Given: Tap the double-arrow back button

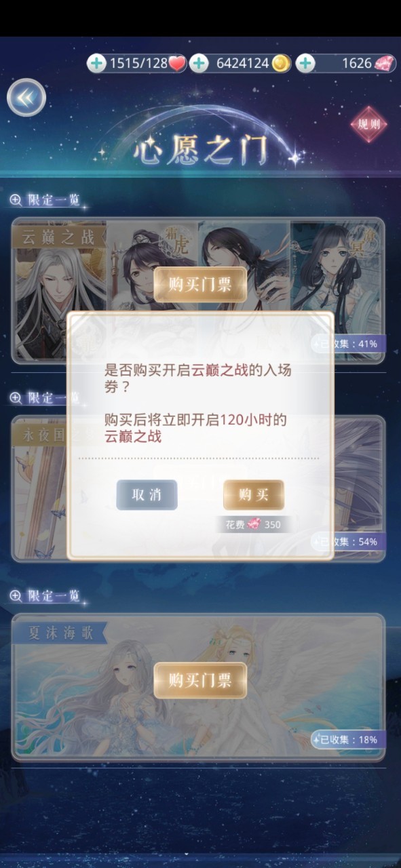Looking at the screenshot, I should (x=26, y=98).
